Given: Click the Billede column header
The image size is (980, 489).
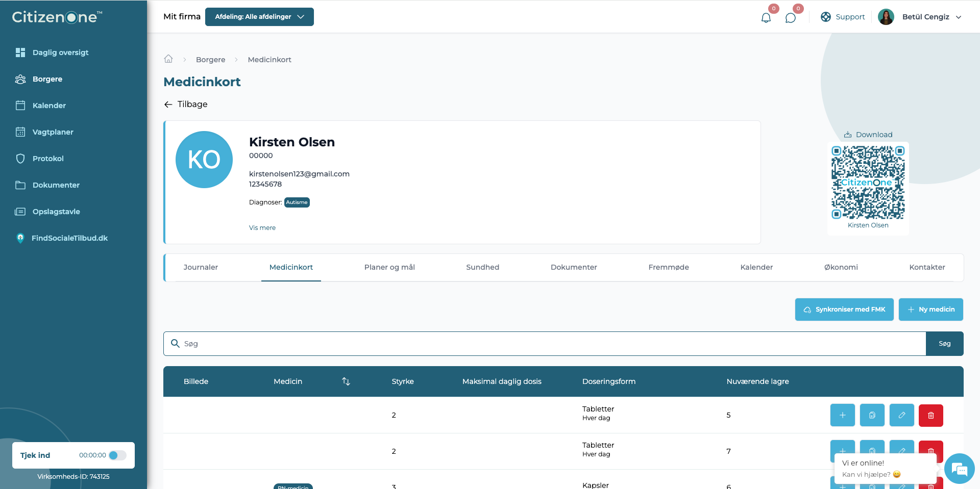Looking at the screenshot, I should coord(196,381).
